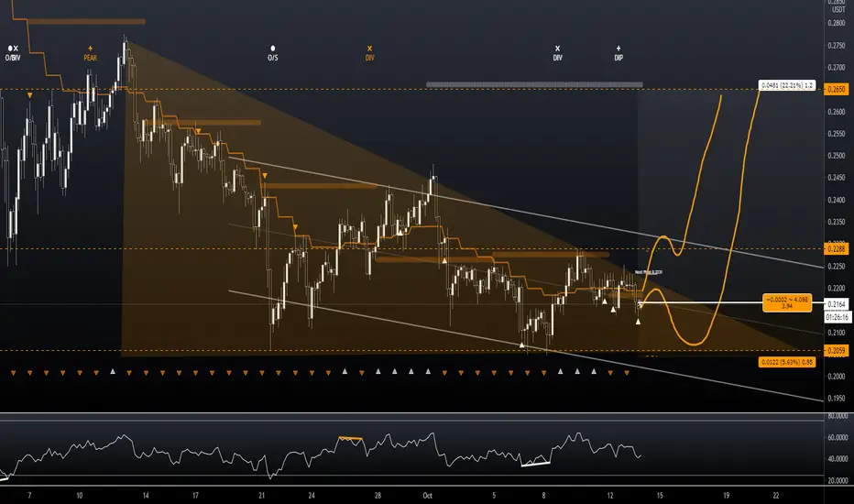This screenshot has height=504, width=854.
Task: Click the 0.2059 orange price level label
Action: [x=836, y=351]
